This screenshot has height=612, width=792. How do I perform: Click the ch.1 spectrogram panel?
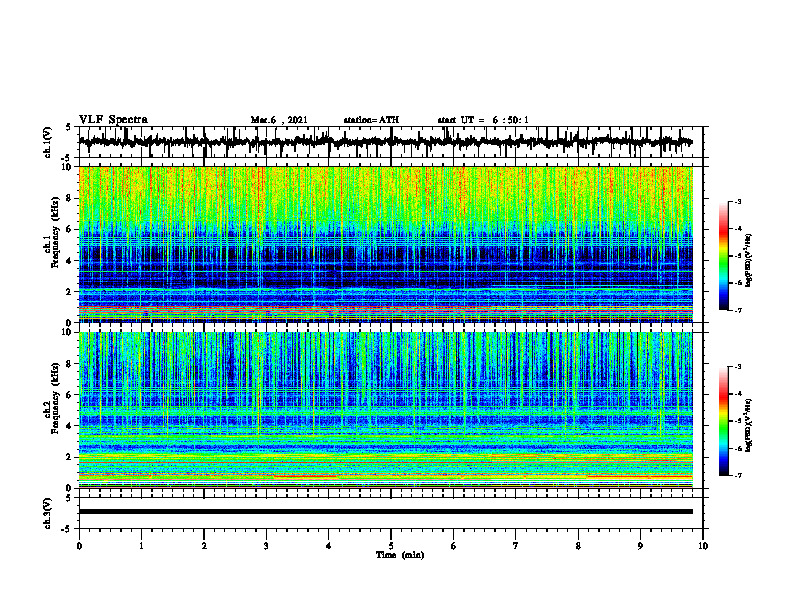(x=385, y=244)
